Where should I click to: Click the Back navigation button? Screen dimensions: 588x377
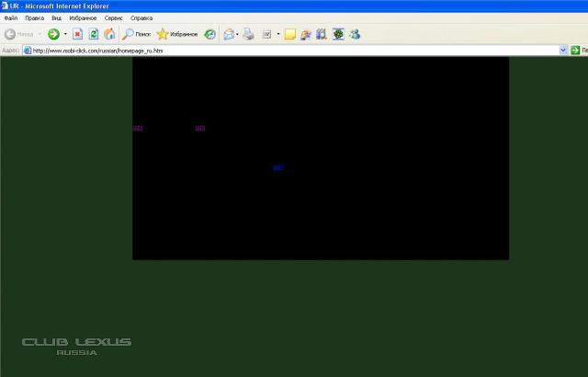(x=18, y=34)
